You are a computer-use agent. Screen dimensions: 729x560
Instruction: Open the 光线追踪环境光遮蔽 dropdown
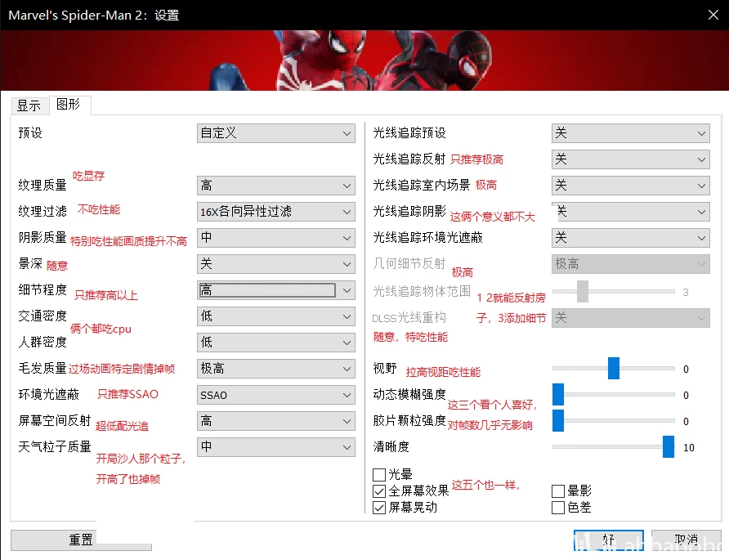point(630,238)
